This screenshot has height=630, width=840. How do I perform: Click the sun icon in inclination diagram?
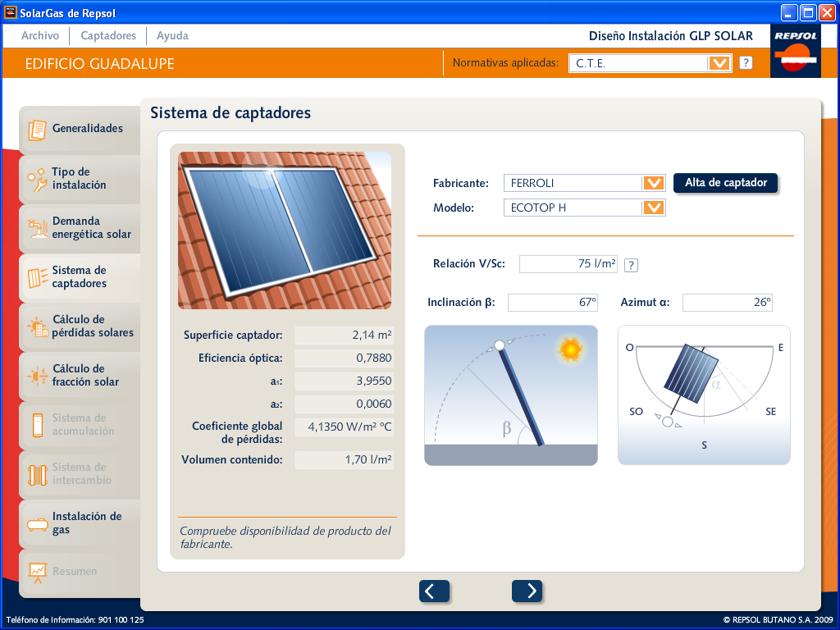tap(571, 349)
